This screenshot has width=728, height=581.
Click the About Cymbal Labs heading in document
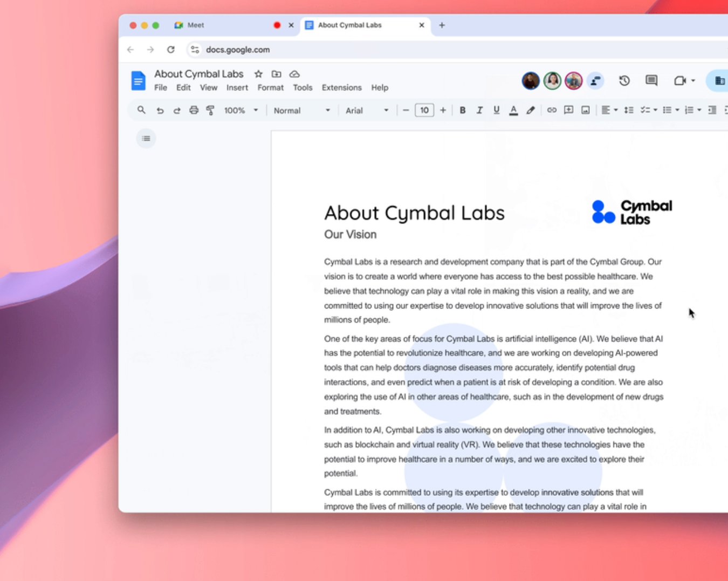click(414, 214)
